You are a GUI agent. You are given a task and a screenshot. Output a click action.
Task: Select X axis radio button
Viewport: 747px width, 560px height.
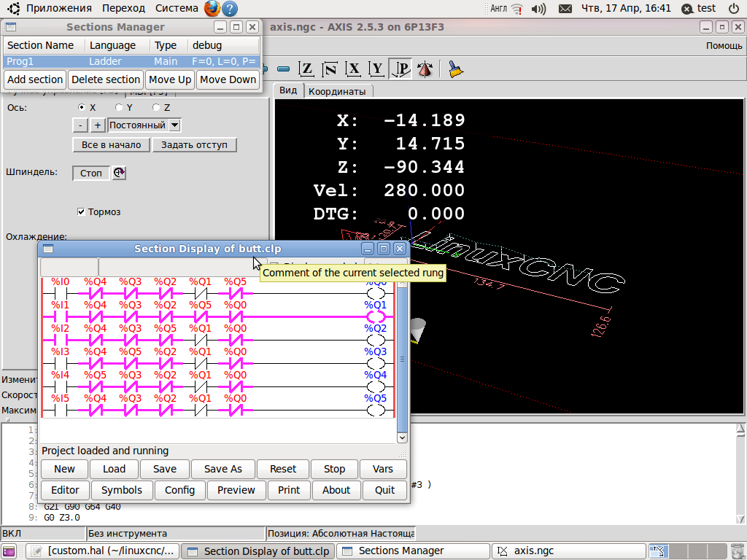tap(82, 107)
